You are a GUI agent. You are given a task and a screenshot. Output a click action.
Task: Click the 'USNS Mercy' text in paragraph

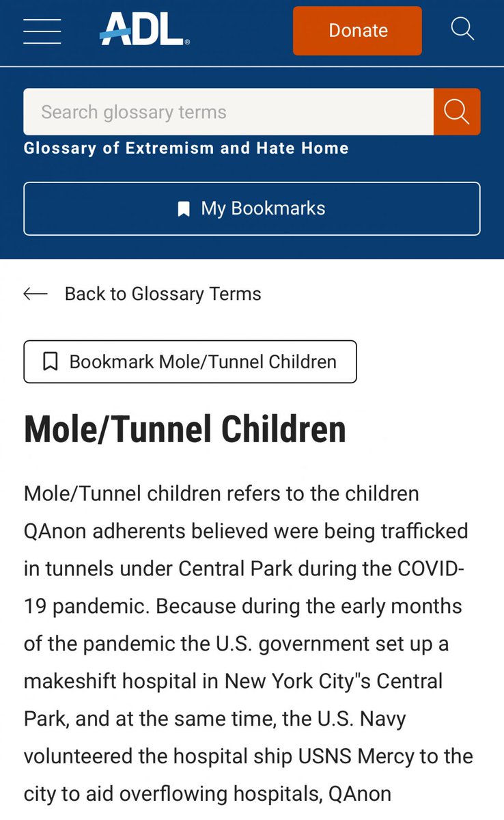click(379, 756)
